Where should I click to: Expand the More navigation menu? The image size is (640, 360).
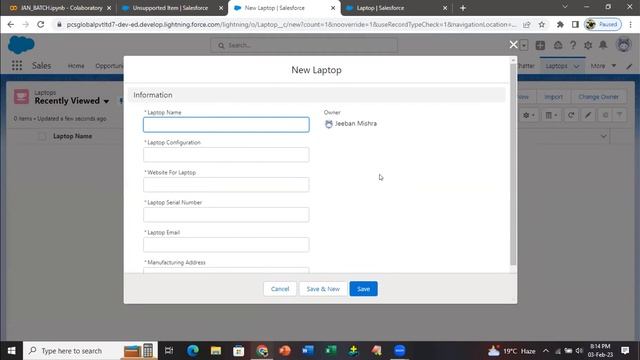coord(603,66)
